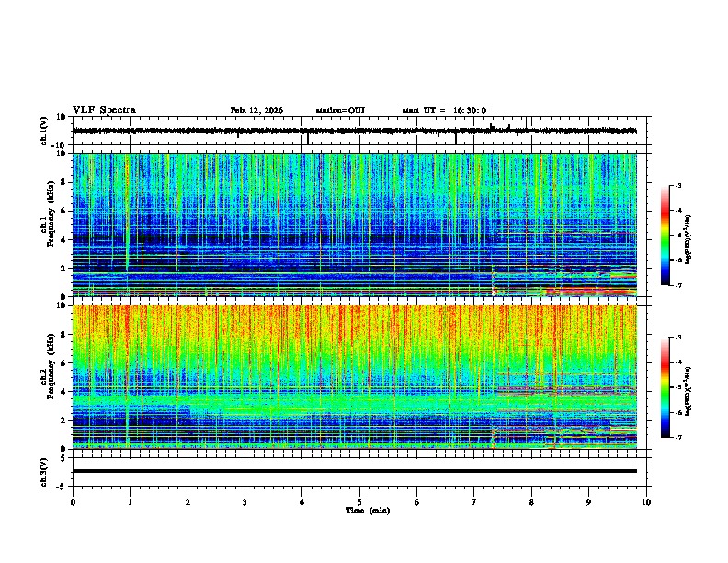Click the "-6" label on ch.1 color bar
The height and width of the screenshot is (563, 728).
[x=677, y=260]
